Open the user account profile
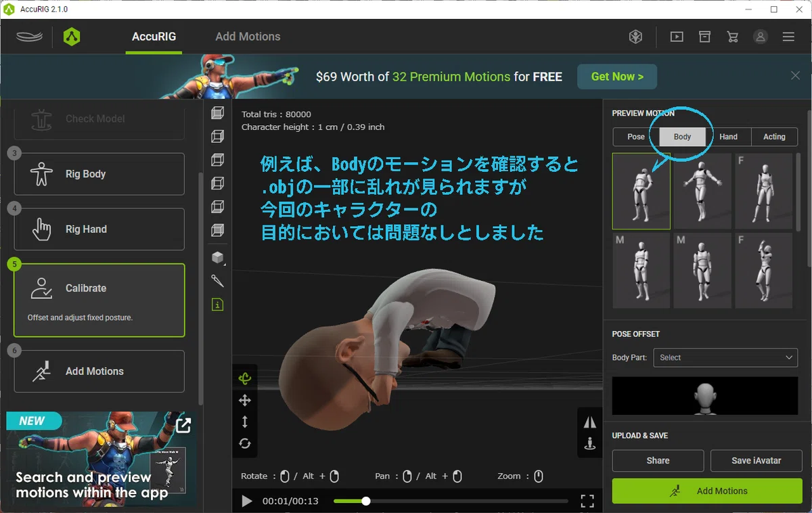The image size is (812, 513). 761,37
